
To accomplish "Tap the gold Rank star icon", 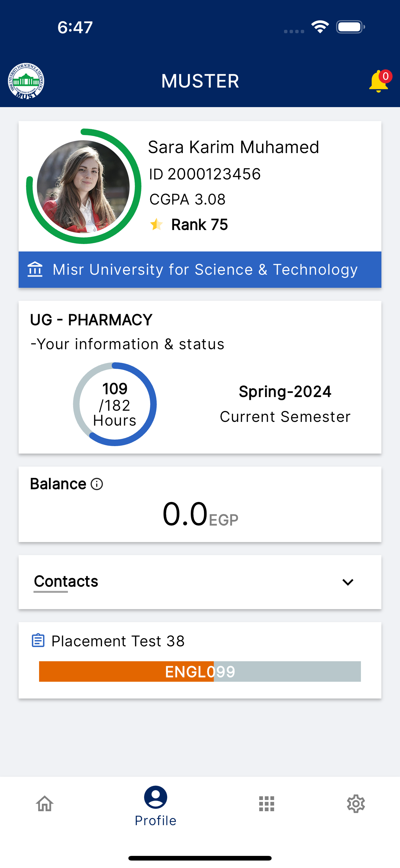I will 156,224.
